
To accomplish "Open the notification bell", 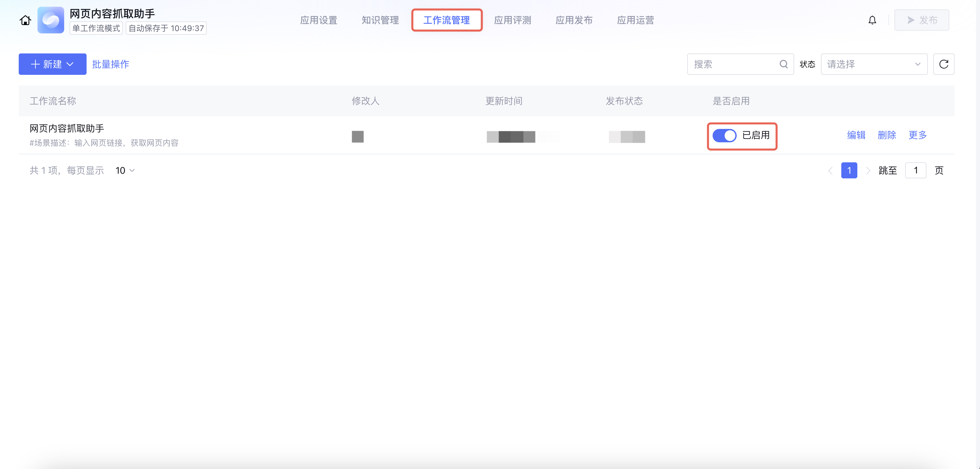I will (872, 20).
